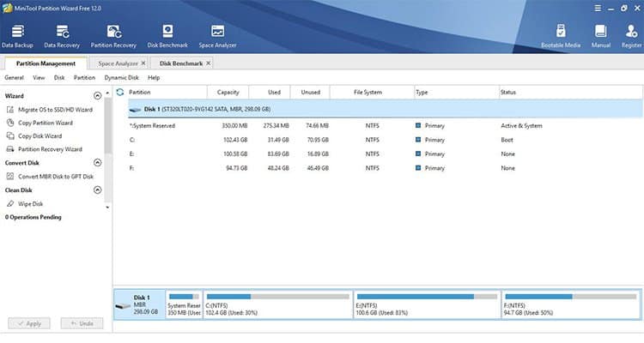Click 46.49 GB unused cell
The image size is (644, 343).
click(318, 168)
